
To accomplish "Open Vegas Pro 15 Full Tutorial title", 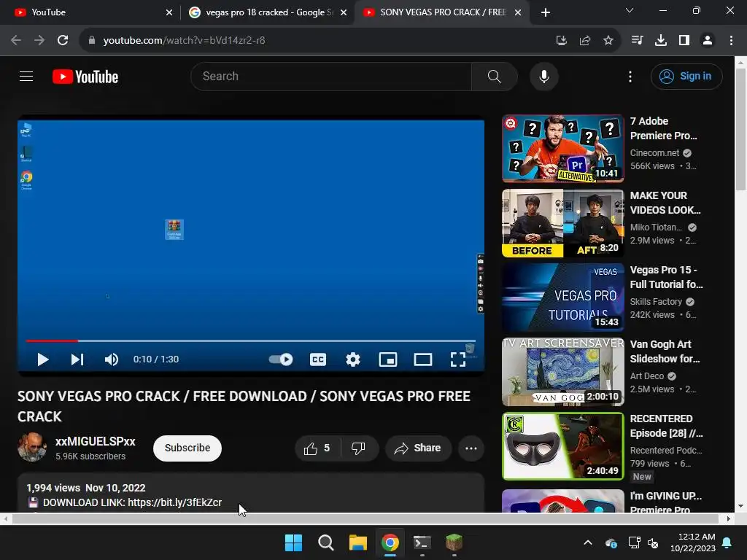I will [x=666, y=277].
